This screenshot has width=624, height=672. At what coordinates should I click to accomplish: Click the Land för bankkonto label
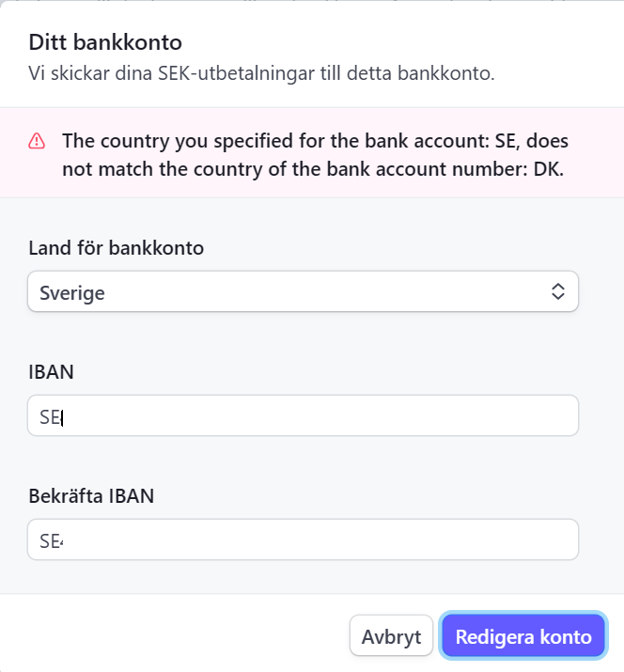point(117,248)
